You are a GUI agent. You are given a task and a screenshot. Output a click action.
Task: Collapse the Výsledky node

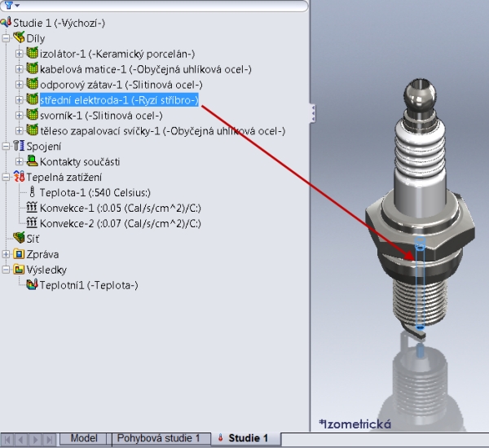coord(6,270)
